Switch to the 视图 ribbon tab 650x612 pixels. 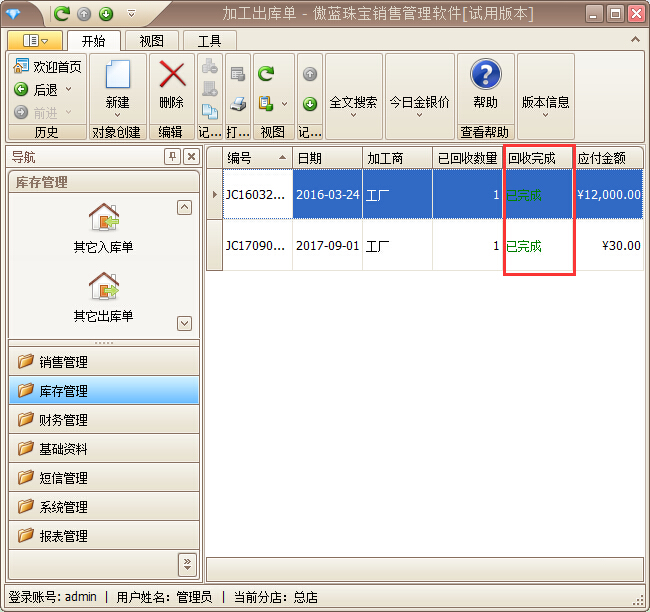pyautogui.click(x=151, y=41)
